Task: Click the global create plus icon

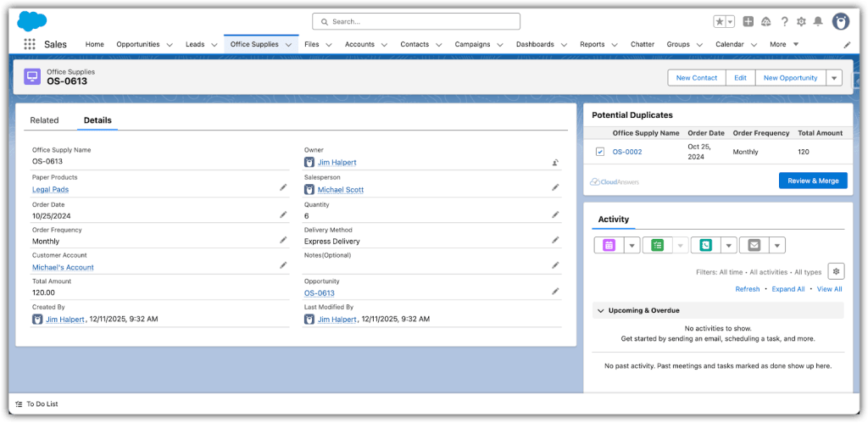Action: tap(748, 21)
